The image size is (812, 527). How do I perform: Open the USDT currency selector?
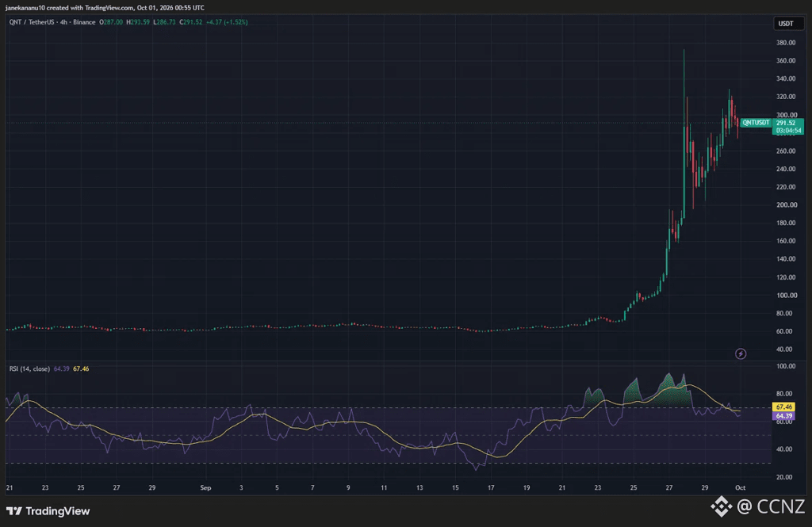pos(786,23)
